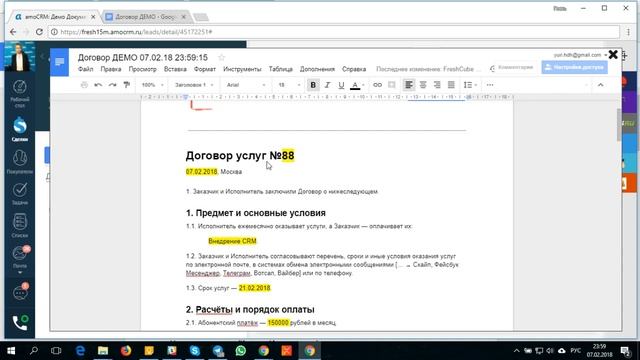The height and width of the screenshot is (360, 640).
Task: Open the line spacing dropdown
Action: click(x=470, y=85)
